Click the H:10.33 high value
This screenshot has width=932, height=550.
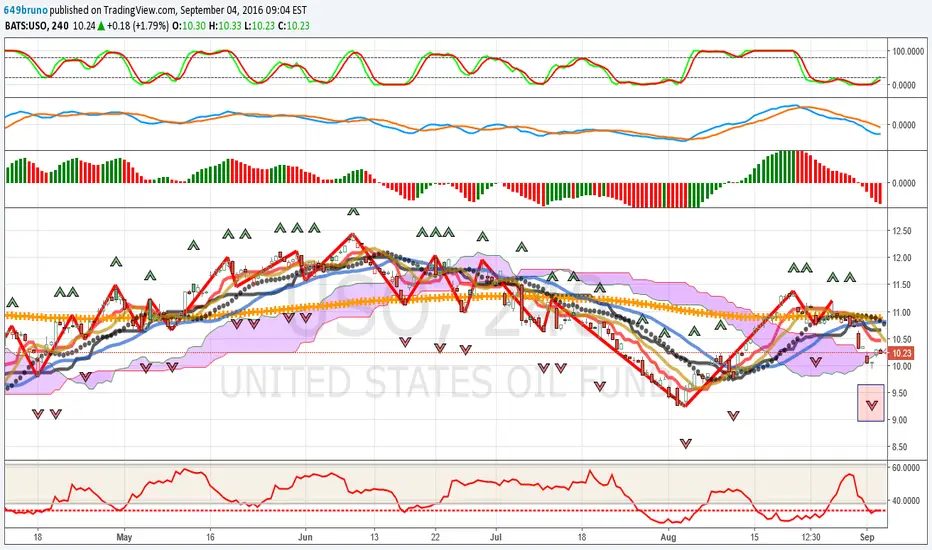click(x=225, y=26)
